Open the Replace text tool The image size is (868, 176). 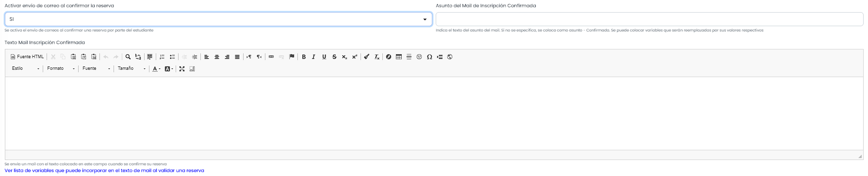[138, 57]
